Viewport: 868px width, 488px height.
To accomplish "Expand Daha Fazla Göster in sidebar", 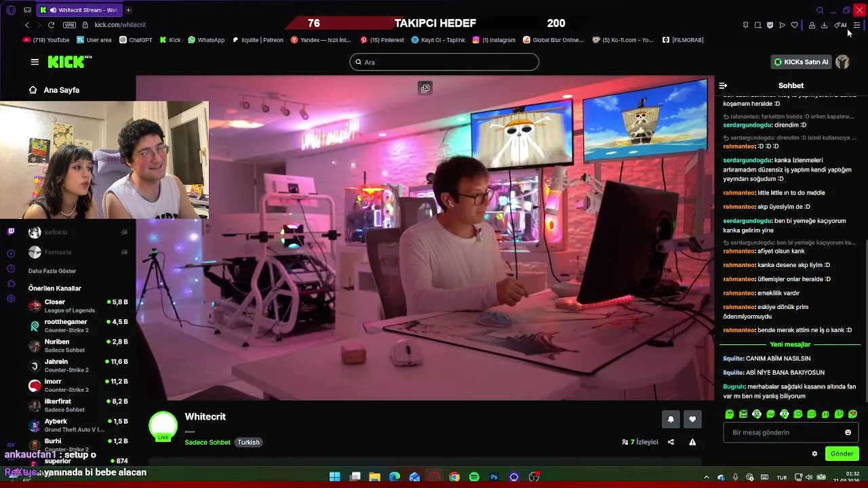I will click(52, 271).
